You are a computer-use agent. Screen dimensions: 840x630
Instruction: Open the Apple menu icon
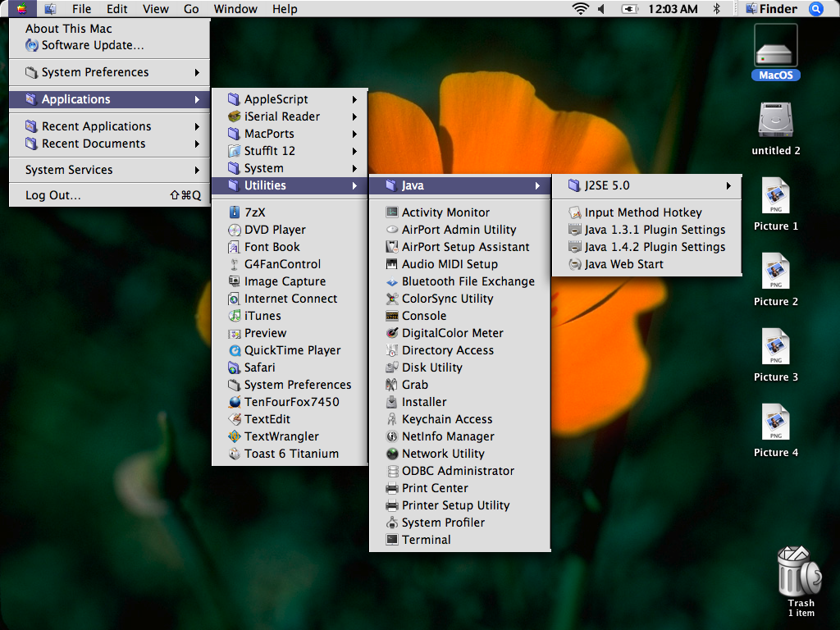click(x=21, y=8)
